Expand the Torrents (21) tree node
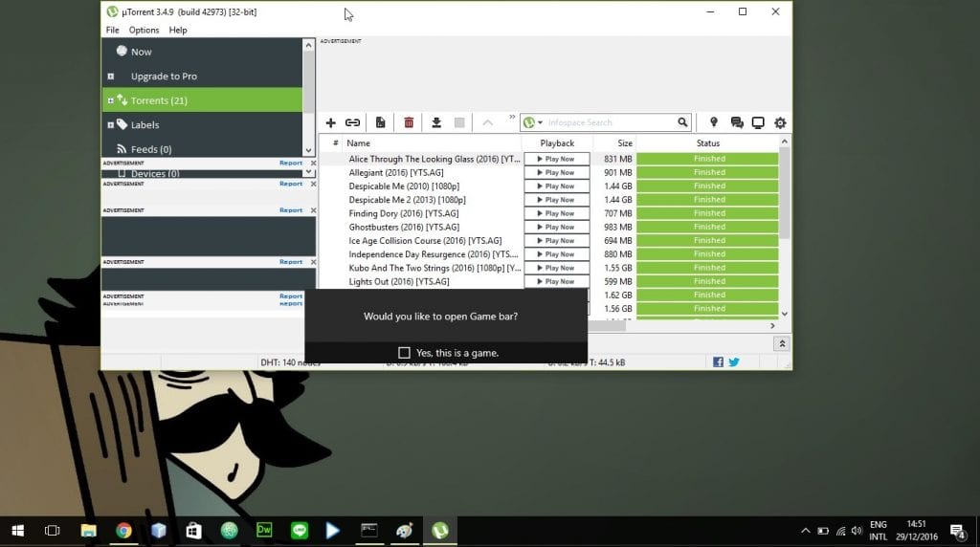Screen dimensions: 980x547 111,100
